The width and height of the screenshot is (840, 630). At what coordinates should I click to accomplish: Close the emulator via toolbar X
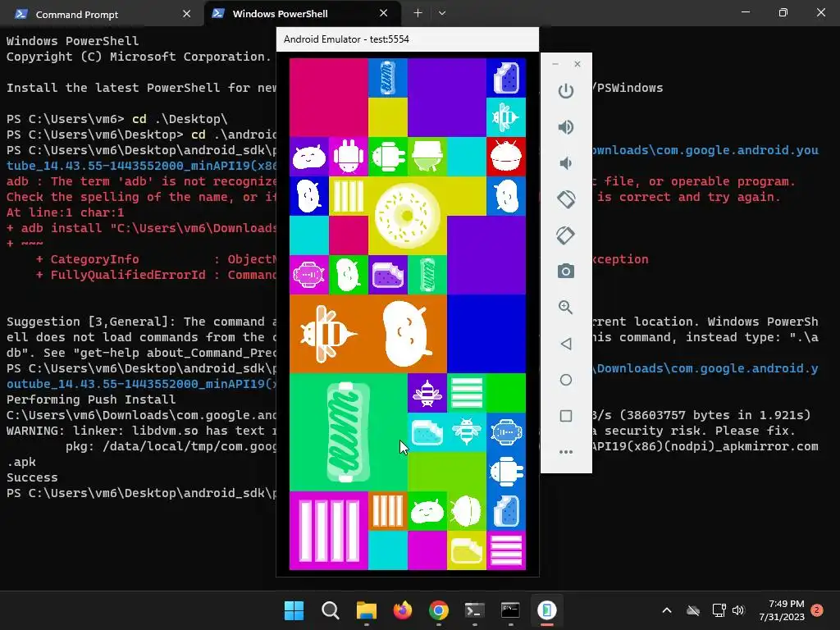tap(577, 64)
